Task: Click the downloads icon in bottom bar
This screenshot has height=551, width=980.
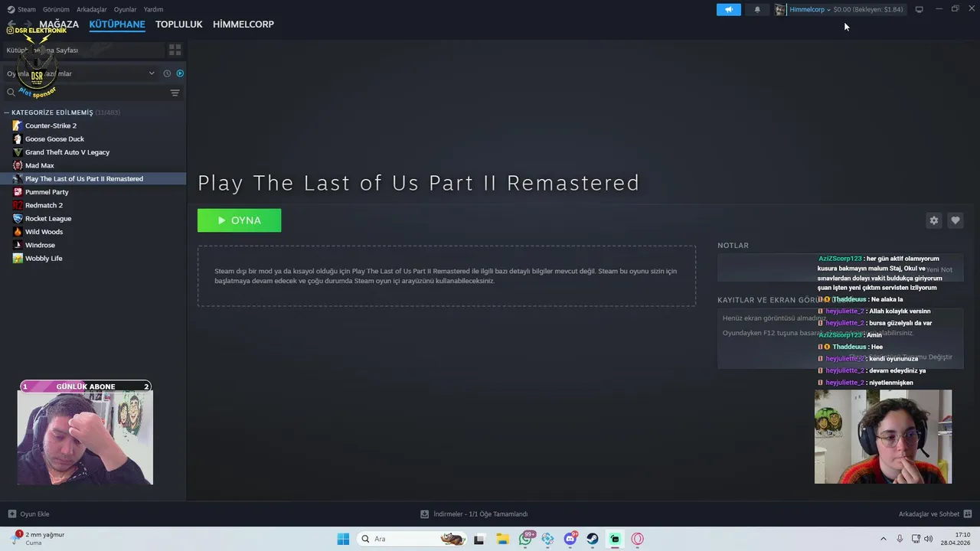Action: tap(424, 514)
